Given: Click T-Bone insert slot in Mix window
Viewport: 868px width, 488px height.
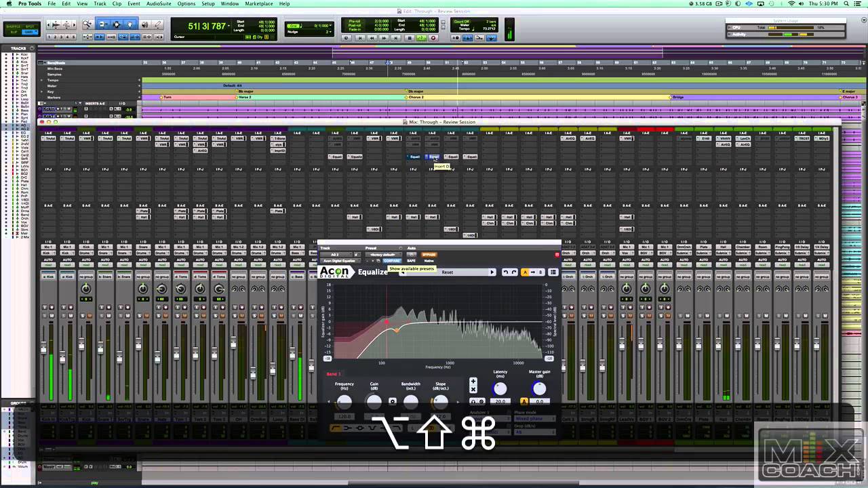Looking at the screenshot, I should click(x=278, y=138).
